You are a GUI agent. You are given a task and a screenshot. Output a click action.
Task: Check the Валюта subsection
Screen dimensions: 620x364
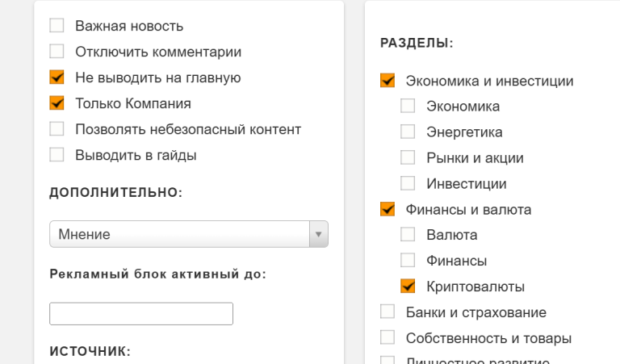408,234
